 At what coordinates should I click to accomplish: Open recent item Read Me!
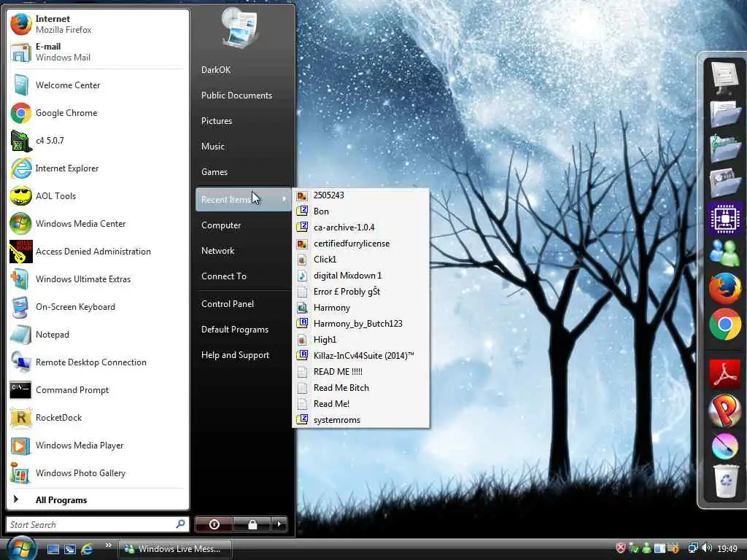360,404
